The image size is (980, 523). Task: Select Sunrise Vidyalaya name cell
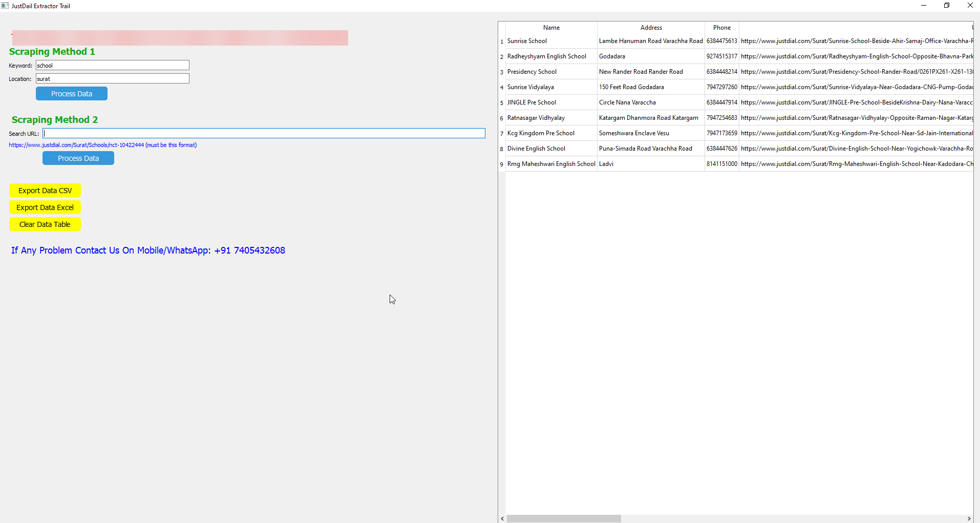(x=551, y=87)
